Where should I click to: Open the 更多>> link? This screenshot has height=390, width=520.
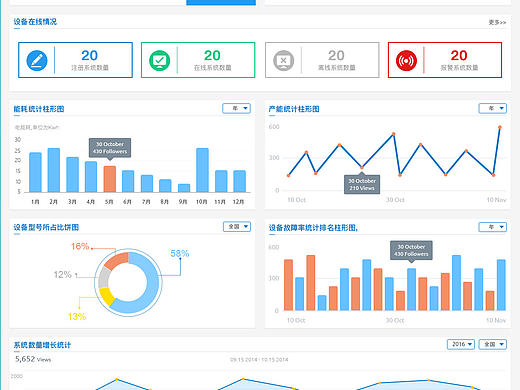497,22
